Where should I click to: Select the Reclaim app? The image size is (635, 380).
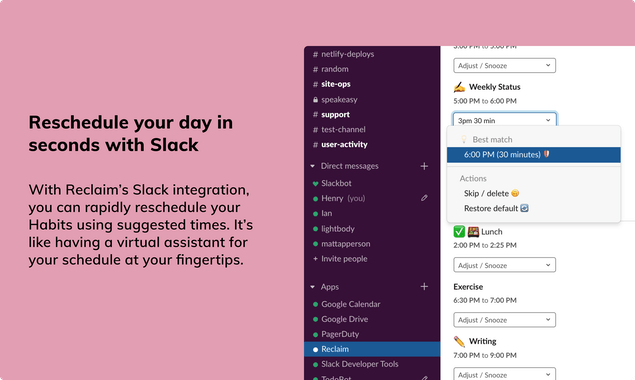point(372,349)
